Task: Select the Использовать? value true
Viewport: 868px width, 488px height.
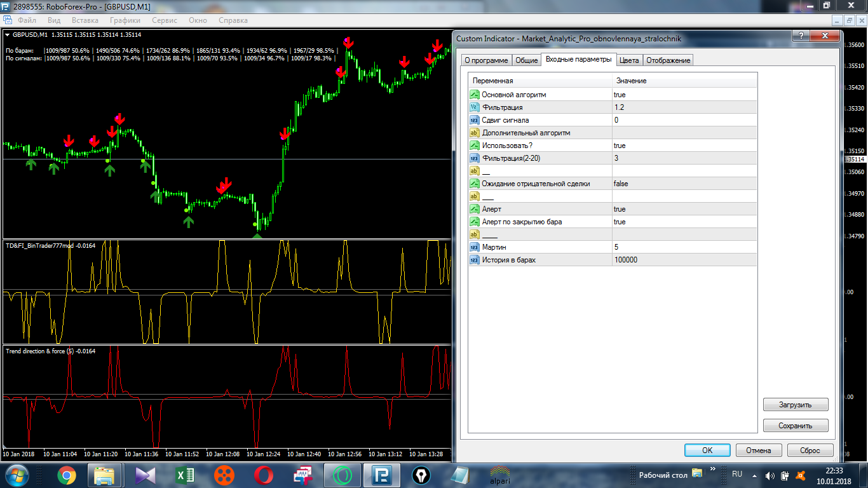Action: click(x=684, y=146)
